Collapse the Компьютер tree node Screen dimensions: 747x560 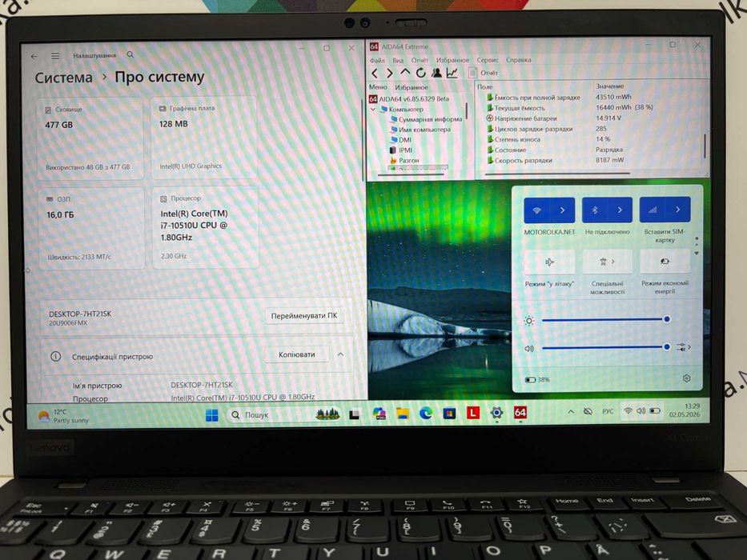373,110
